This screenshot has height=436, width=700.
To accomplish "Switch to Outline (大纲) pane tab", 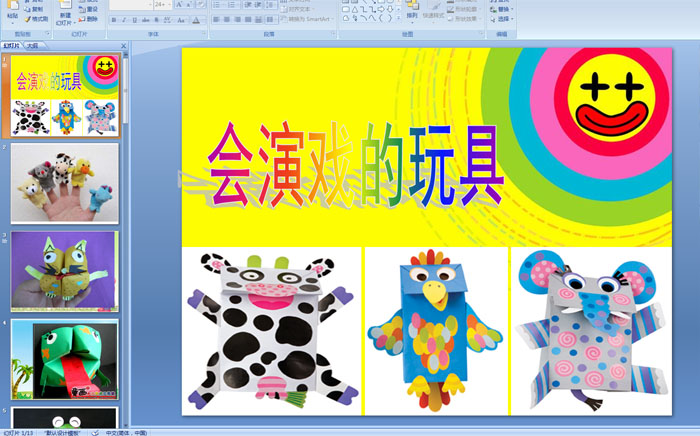I will pyautogui.click(x=32, y=46).
